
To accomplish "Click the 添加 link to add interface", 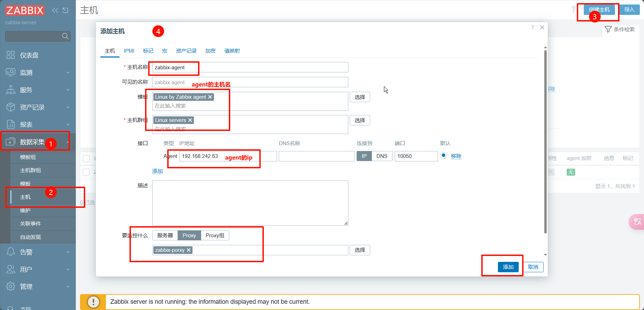I will point(158,171).
